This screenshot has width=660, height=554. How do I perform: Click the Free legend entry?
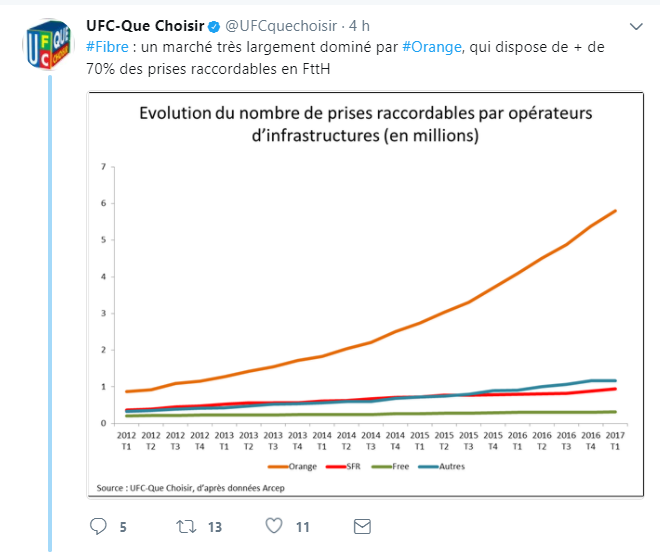391,467
